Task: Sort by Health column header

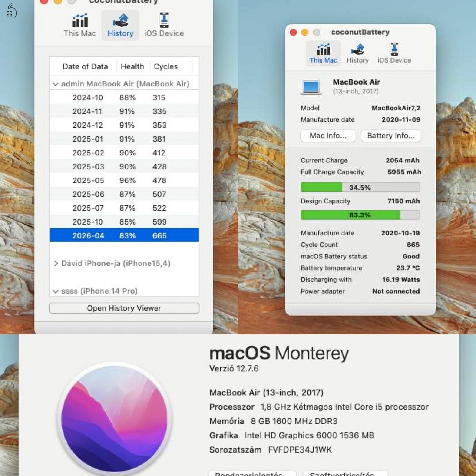Action: pos(132,66)
